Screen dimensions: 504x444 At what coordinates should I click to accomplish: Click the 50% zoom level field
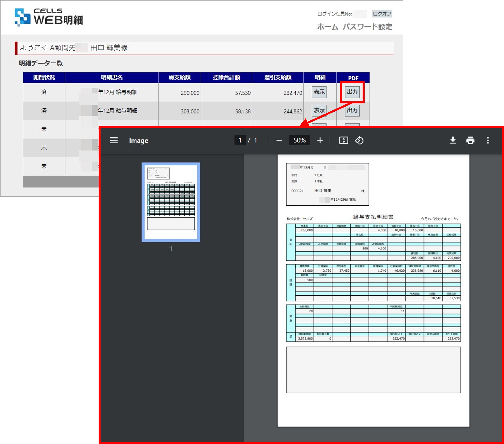(x=299, y=141)
